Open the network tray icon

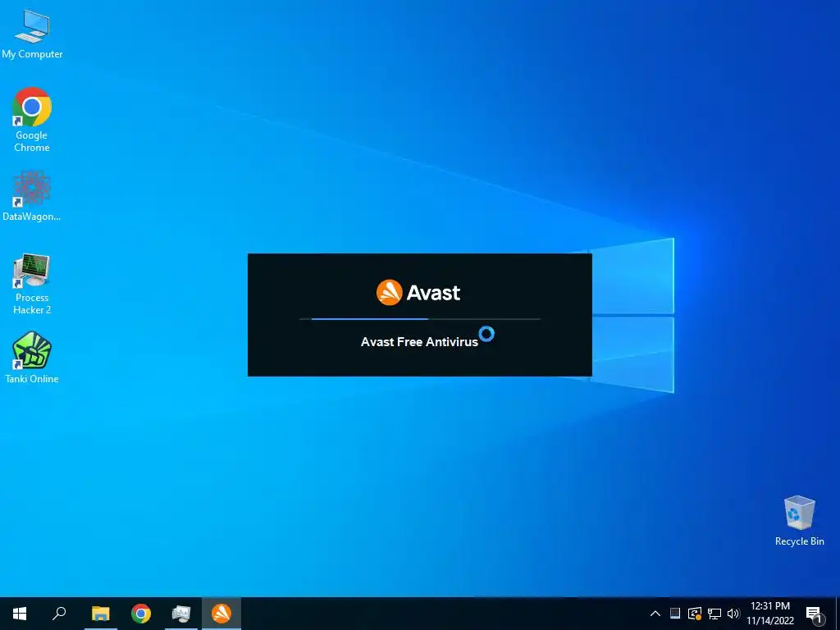[x=714, y=614]
